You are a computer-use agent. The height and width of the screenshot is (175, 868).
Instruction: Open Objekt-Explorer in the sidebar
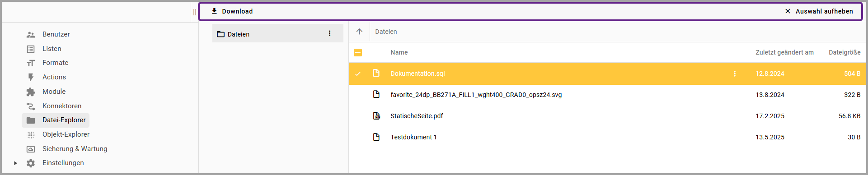66,134
